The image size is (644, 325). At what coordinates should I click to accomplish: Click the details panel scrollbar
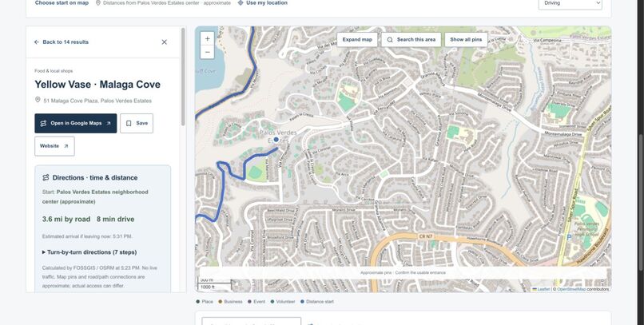coord(183,77)
